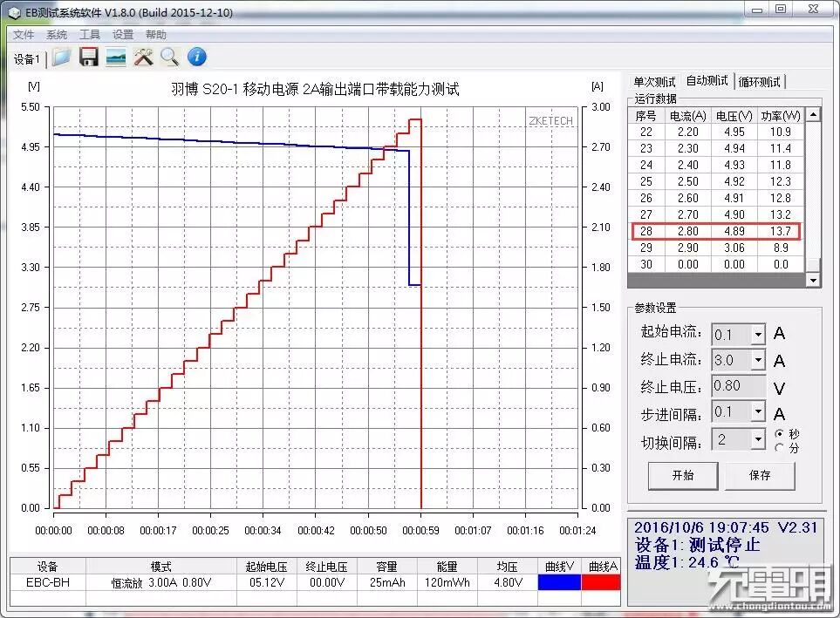Image resolution: width=840 pixels, height=618 pixels.
Task: Click the 电流(A) column header
Action: (688, 116)
